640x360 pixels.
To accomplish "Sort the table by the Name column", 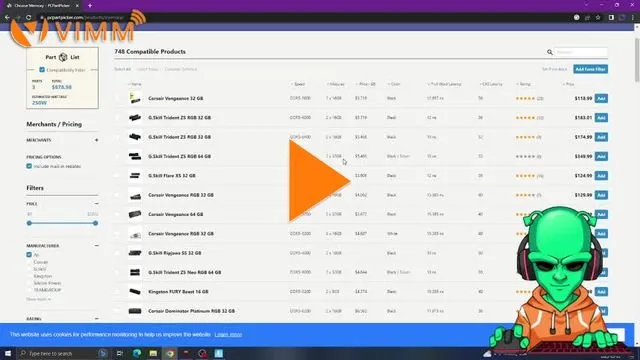I will [135, 84].
